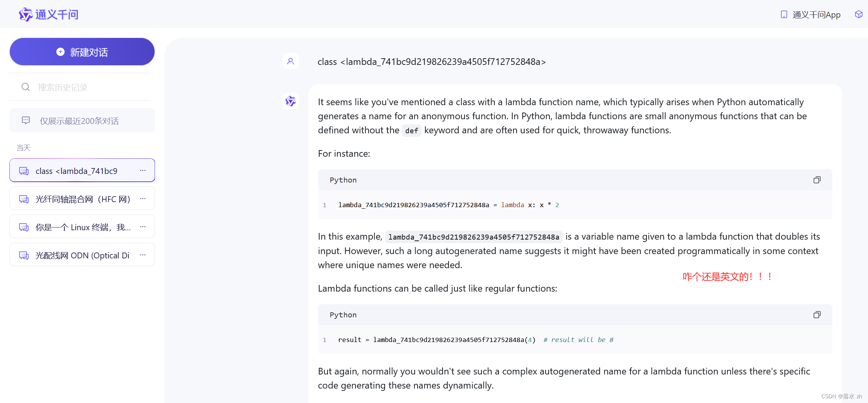Screen dimensions: 868x403
Task: Open the class <lambda_741bc9 conversation
Action: point(82,170)
